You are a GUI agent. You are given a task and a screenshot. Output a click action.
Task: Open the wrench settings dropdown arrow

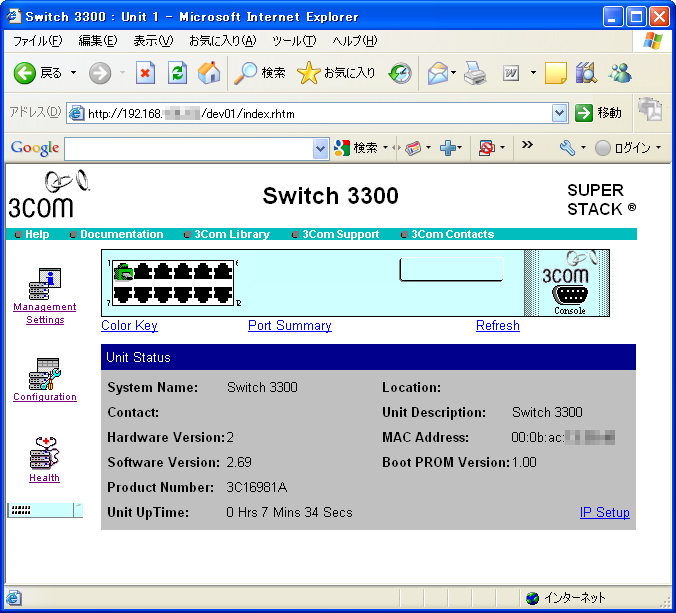[583, 147]
